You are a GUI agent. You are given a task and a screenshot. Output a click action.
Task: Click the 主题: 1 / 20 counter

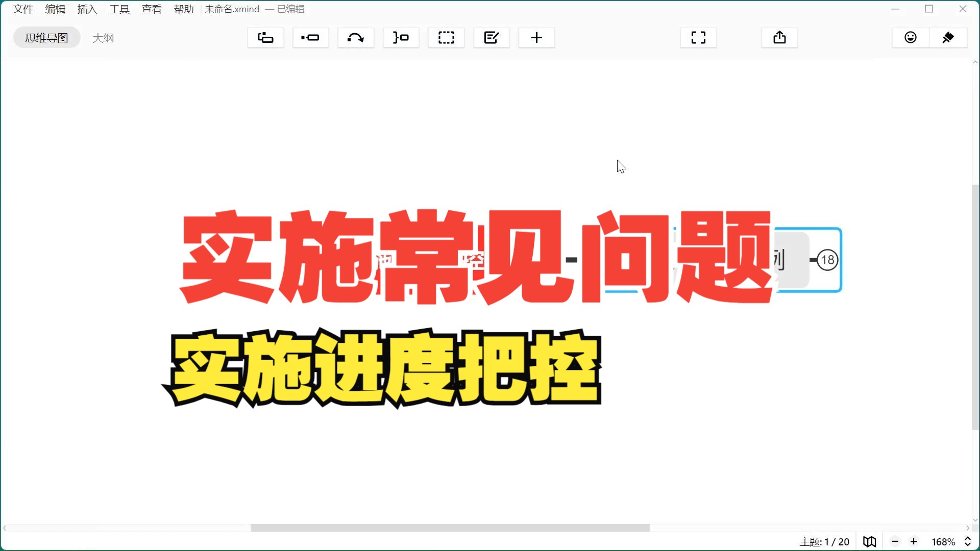[x=824, y=542]
